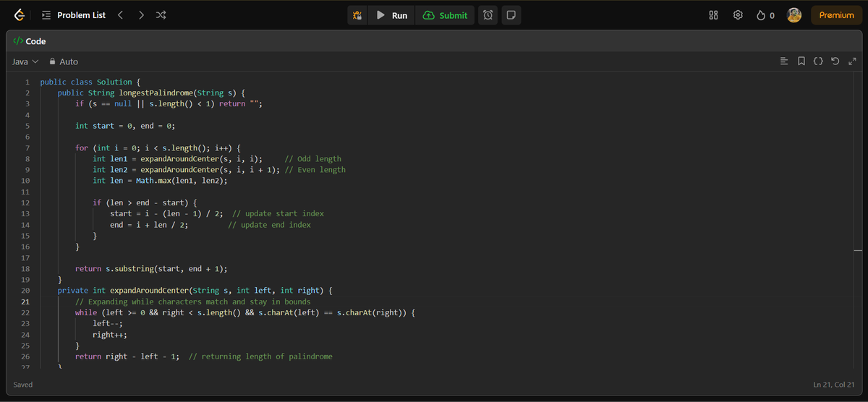Click the 'if (len > end - start)' line
The height and width of the screenshot is (402, 868).
click(x=145, y=203)
